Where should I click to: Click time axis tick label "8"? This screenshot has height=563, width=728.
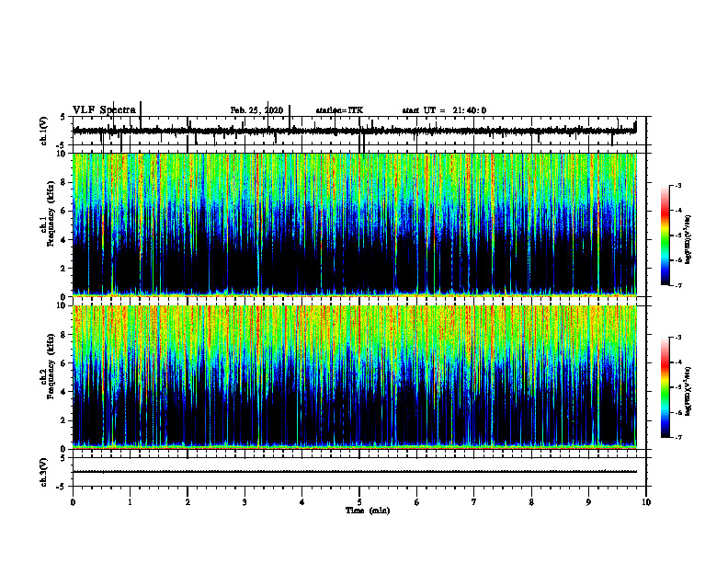click(x=531, y=502)
